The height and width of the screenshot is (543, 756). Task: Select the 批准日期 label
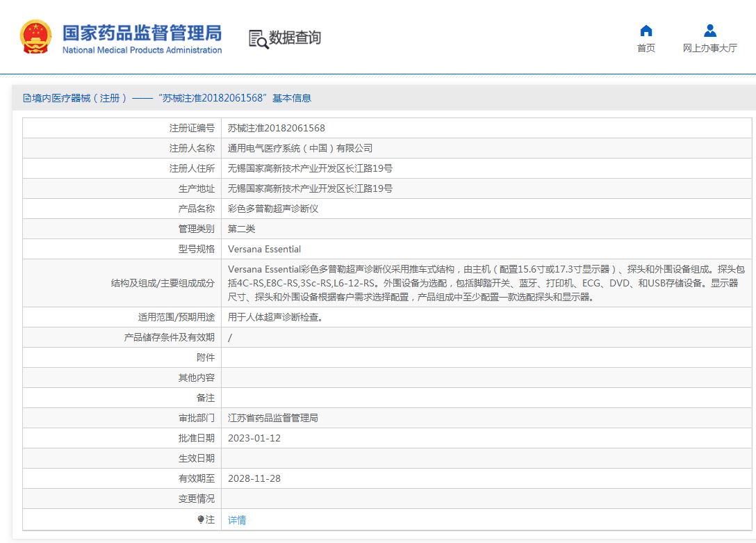coord(196,438)
